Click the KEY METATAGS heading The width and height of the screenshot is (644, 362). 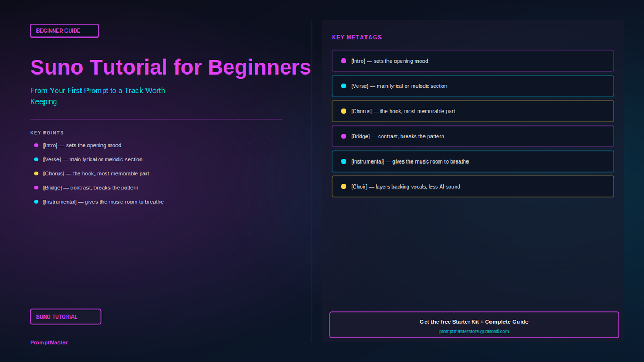click(x=357, y=38)
